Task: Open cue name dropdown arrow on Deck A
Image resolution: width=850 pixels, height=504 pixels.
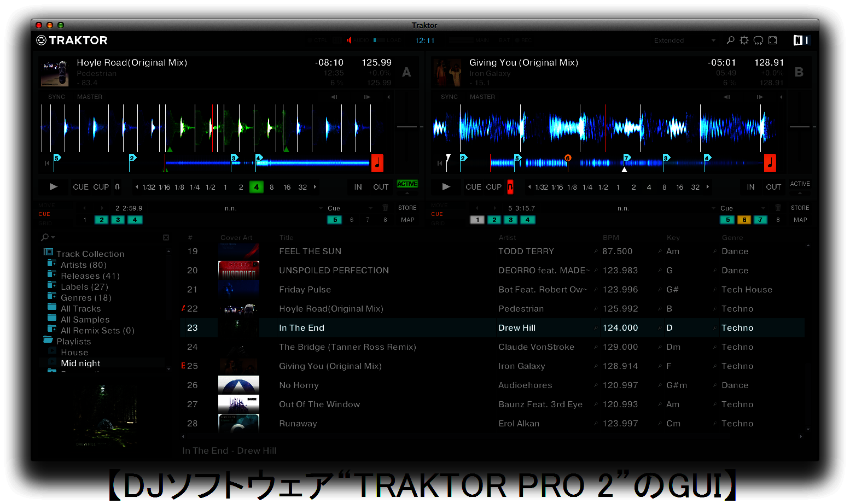Action: [x=321, y=208]
